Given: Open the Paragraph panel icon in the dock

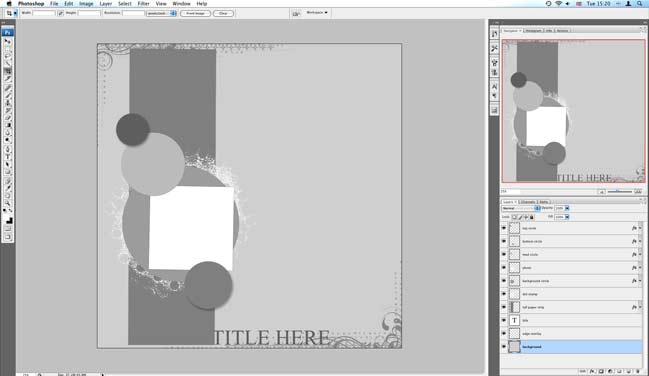Looking at the screenshot, I should [494, 96].
